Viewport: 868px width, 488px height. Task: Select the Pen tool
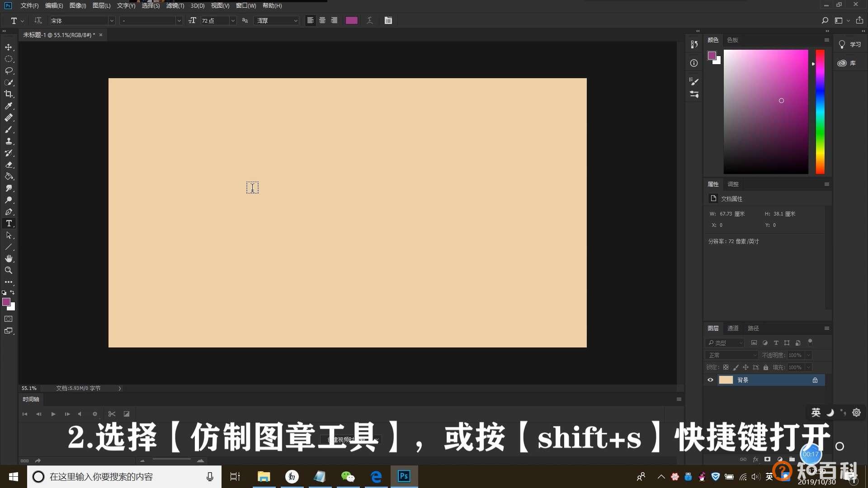click(9, 211)
